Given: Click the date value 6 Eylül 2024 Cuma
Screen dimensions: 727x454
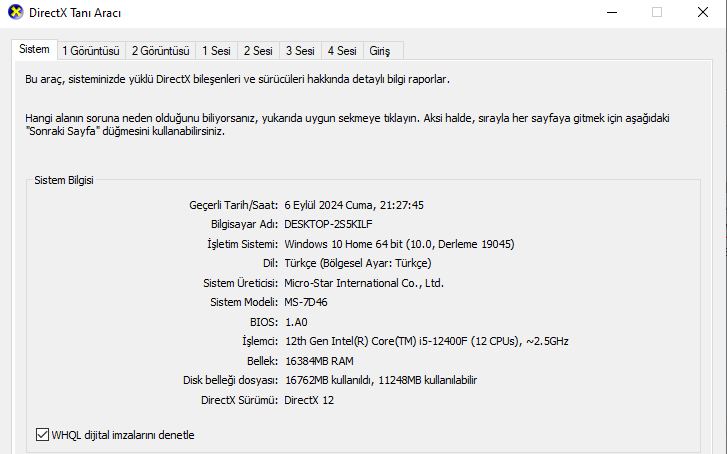Looking at the screenshot, I should [354, 205].
